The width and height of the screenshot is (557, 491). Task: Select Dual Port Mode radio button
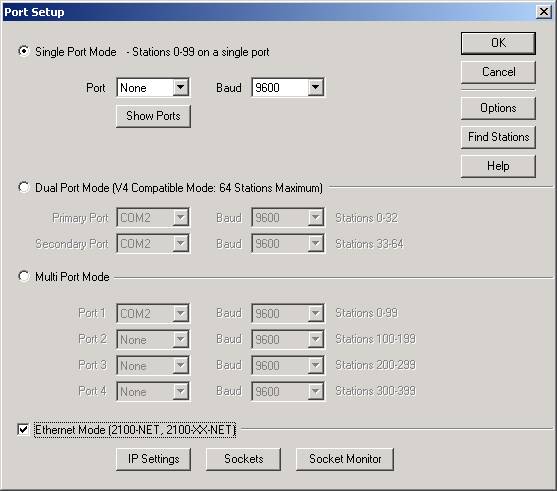click(24, 187)
